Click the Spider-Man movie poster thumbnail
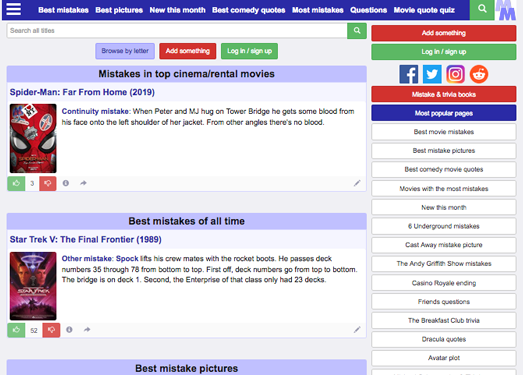Screen dimensions: 523x375 [x=33, y=138]
